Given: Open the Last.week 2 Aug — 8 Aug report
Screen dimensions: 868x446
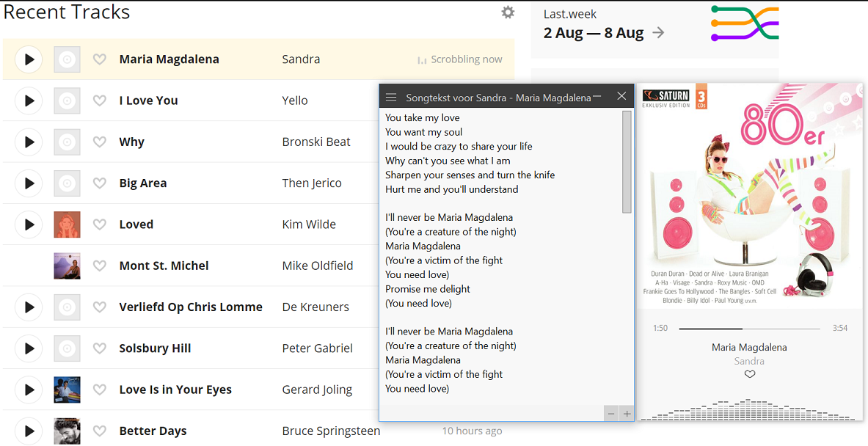Looking at the screenshot, I should tap(594, 33).
